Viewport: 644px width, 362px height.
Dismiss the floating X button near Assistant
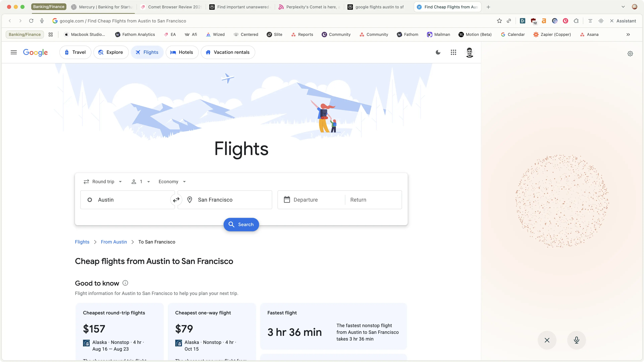547,340
